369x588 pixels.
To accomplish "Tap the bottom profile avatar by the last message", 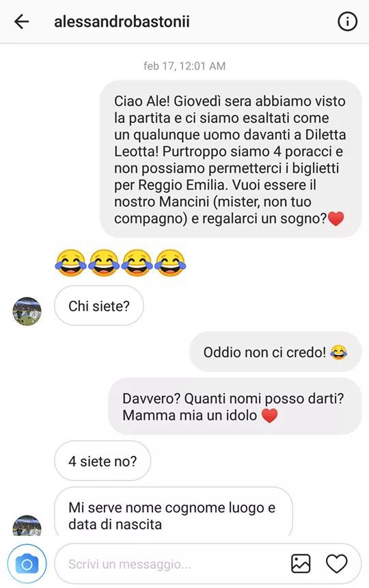I will [x=27, y=525].
